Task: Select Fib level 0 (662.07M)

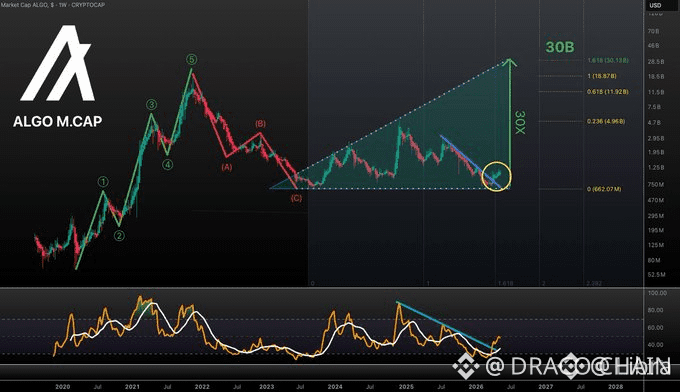Action: coord(604,189)
